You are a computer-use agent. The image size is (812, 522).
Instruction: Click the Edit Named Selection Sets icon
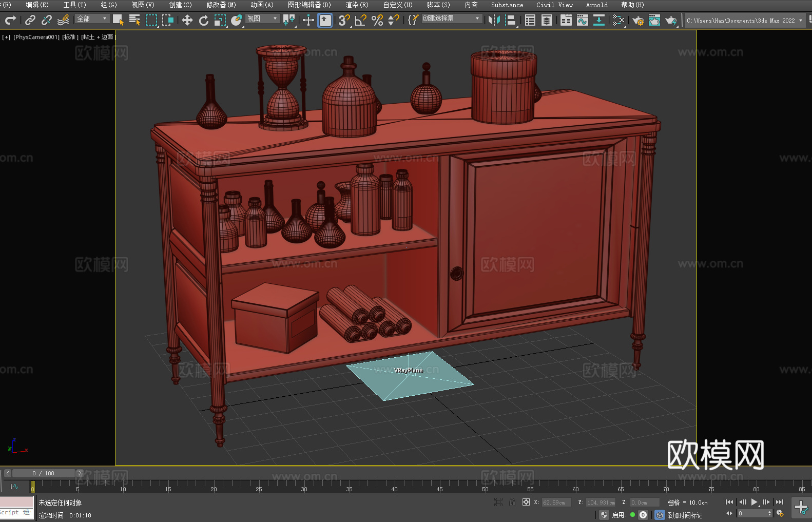click(x=413, y=20)
